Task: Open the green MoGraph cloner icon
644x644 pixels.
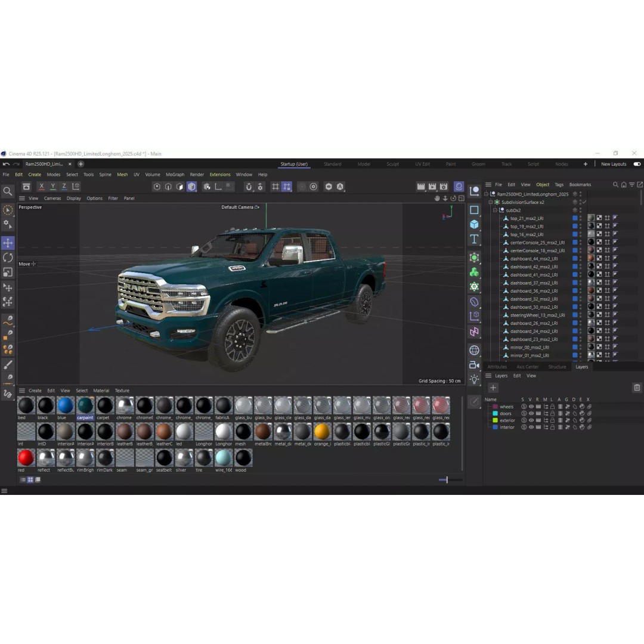Action: tap(475, 273)
